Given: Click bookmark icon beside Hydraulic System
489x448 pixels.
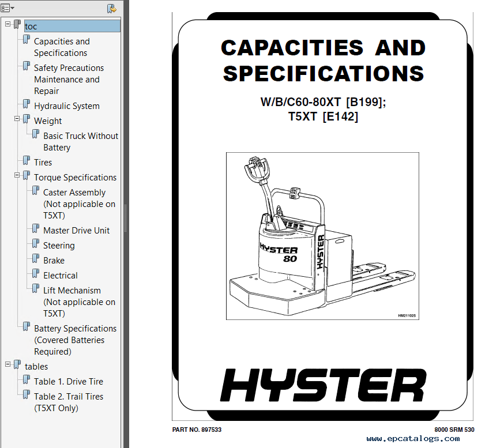Looking at the screenshot, I should 27,104.
